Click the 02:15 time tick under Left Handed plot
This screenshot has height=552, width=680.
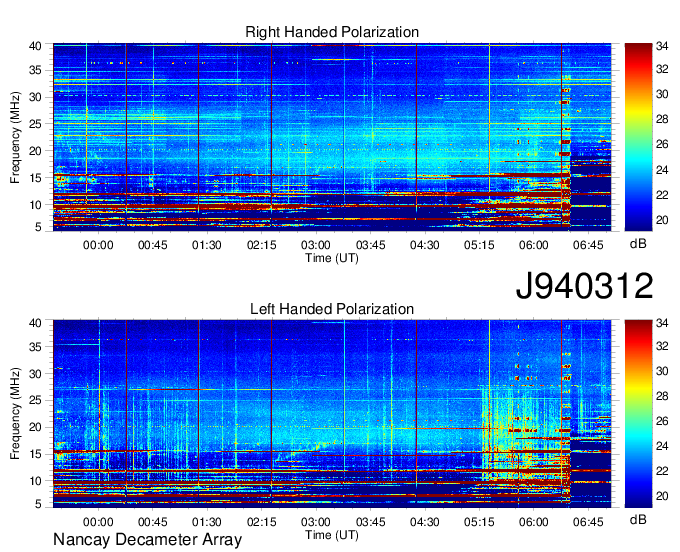coord(262,522)
